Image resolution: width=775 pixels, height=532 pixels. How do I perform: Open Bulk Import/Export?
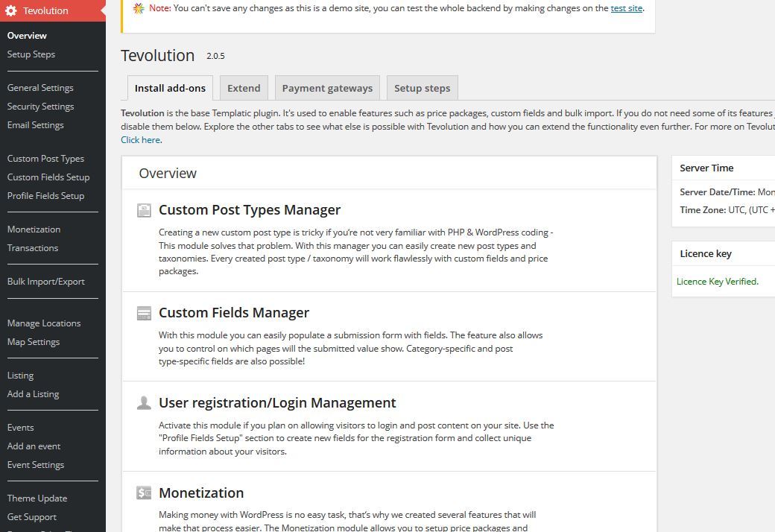click(x=45, y=282)
